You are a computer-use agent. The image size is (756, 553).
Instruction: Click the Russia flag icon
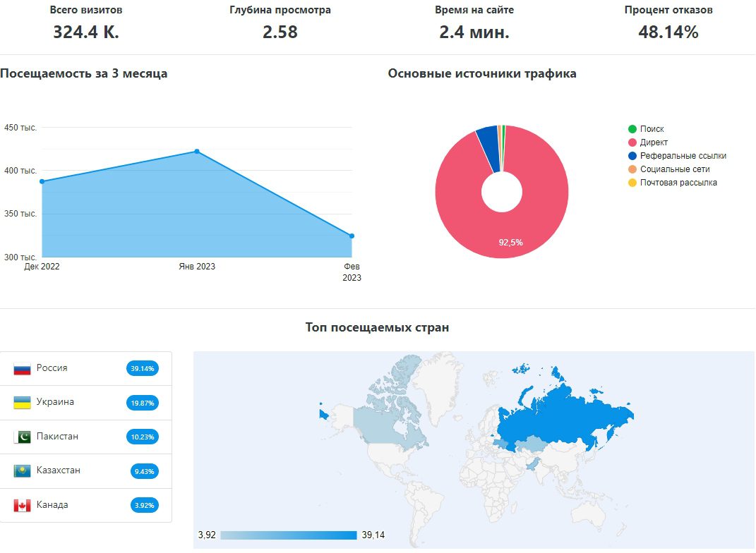22,368
